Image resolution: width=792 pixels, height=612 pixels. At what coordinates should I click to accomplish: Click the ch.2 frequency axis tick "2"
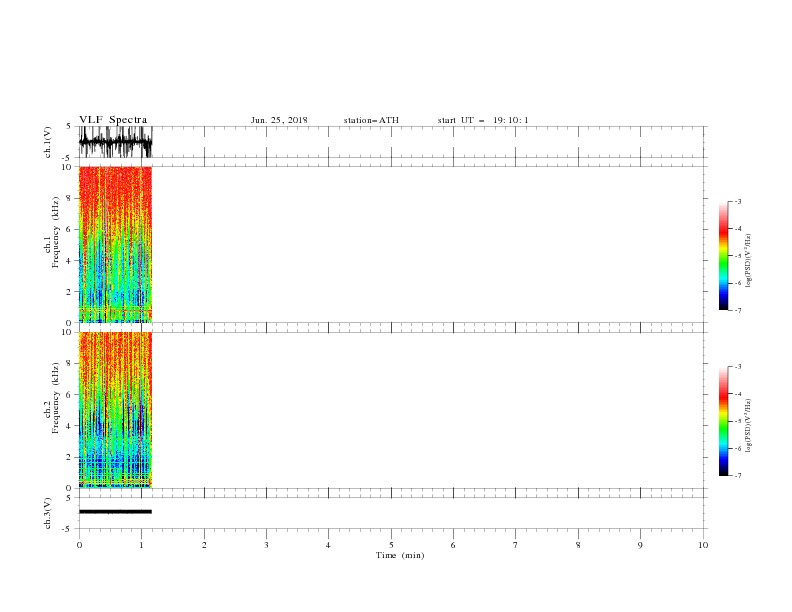(x=69, y=457)
